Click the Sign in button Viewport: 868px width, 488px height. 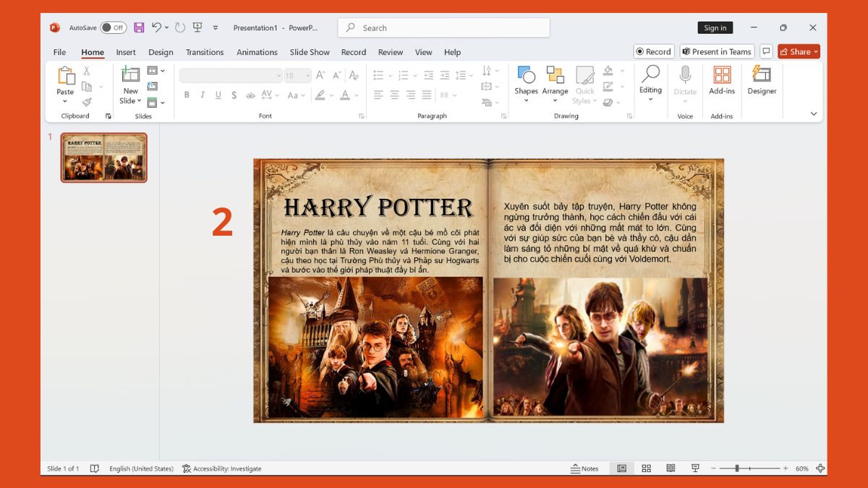pos(715,27)
